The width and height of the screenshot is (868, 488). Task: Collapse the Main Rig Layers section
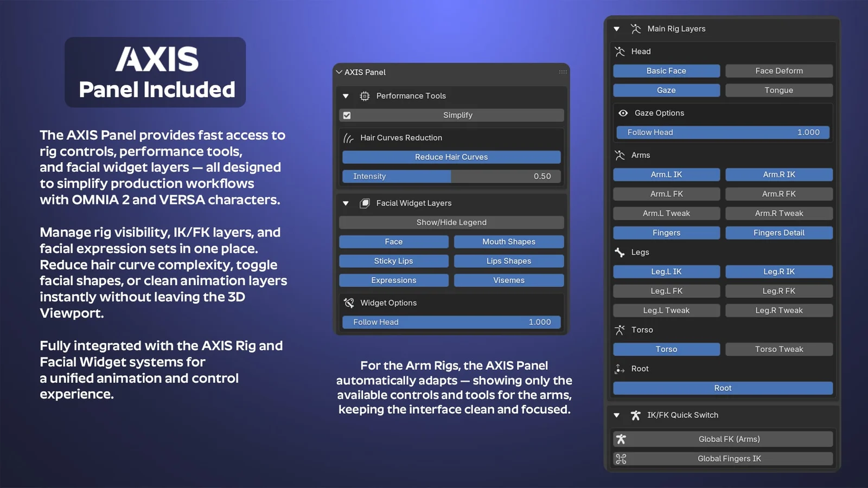pos(617,29)
